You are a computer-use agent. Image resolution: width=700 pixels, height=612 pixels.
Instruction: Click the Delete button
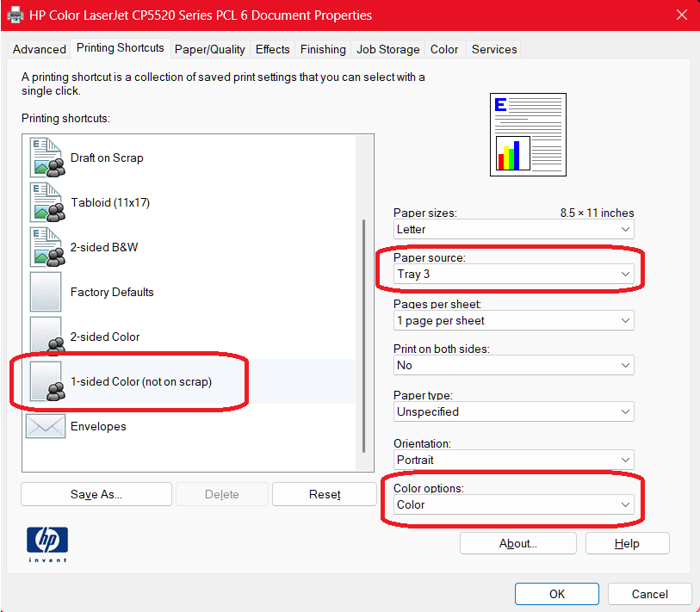(222, 494)
